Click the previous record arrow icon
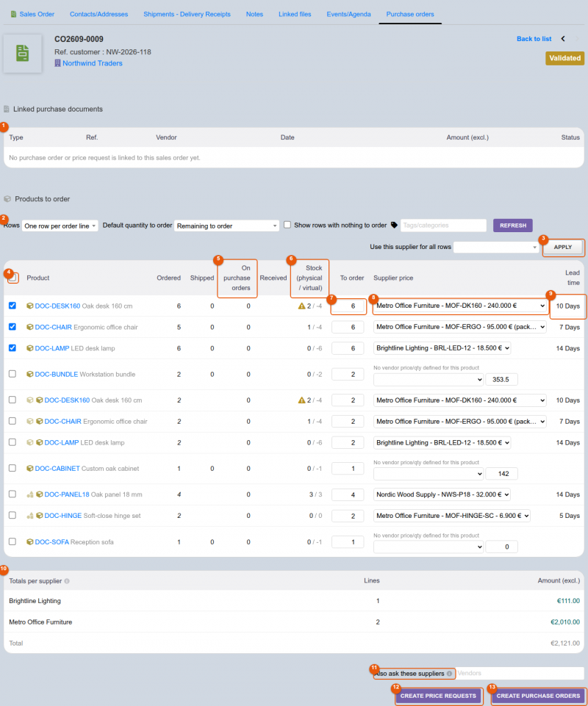The image size is (588, 706). [563, 39]
